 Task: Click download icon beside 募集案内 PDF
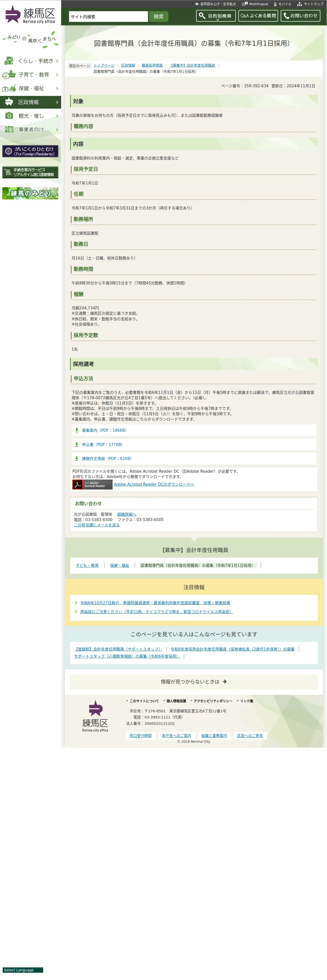76,430
